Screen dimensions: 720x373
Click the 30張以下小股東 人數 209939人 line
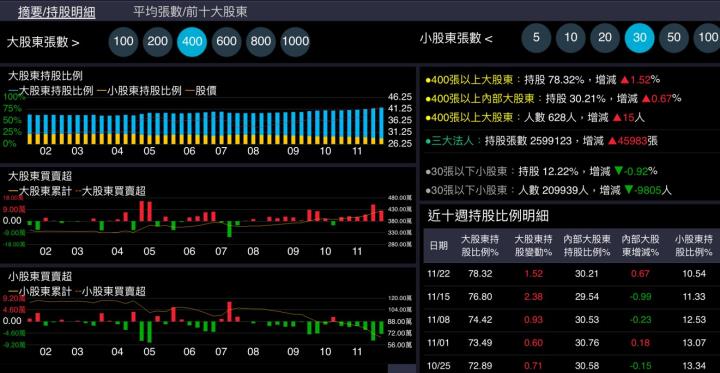(x=549, y=190)
